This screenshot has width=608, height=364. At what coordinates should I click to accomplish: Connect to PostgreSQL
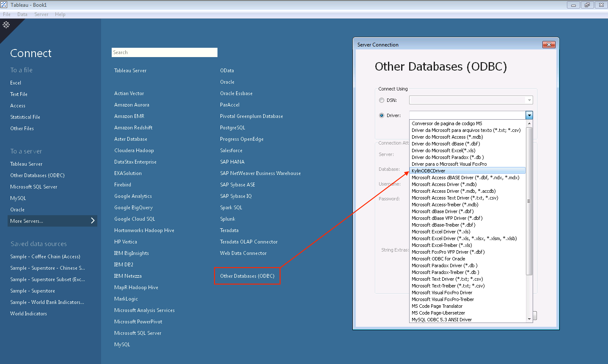[x=232, y=128]
